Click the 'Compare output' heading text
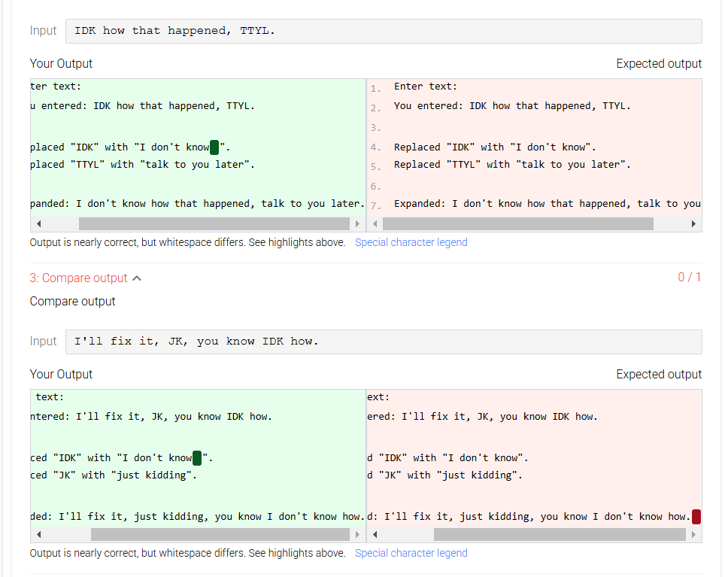Image resolution: width=728 pixels, height=577 pixels. coord(72,301)
